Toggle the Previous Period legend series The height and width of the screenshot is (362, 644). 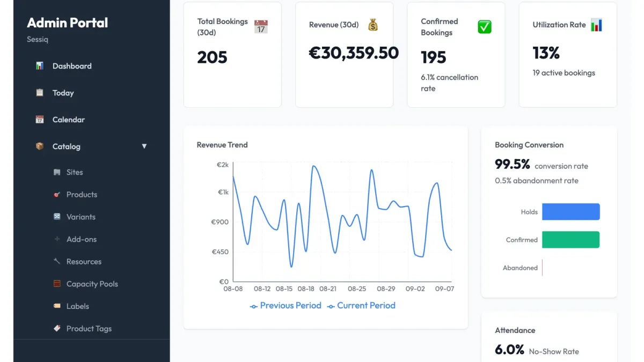point(286,306)
